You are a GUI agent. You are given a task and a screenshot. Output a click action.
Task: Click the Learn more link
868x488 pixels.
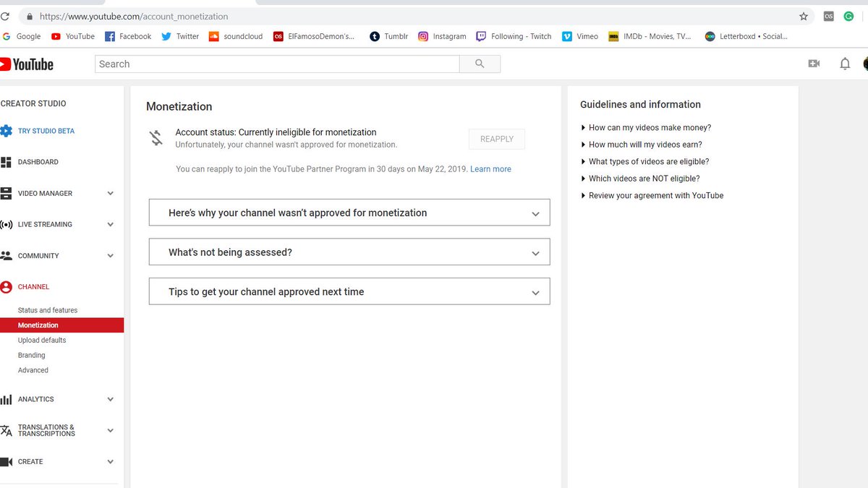coord(490,169)
